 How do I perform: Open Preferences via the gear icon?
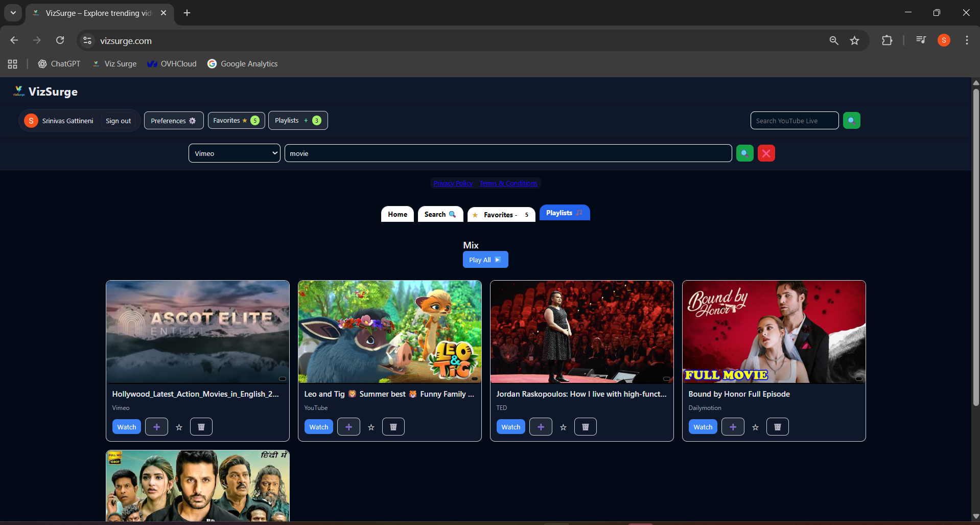tap(192, 120)
